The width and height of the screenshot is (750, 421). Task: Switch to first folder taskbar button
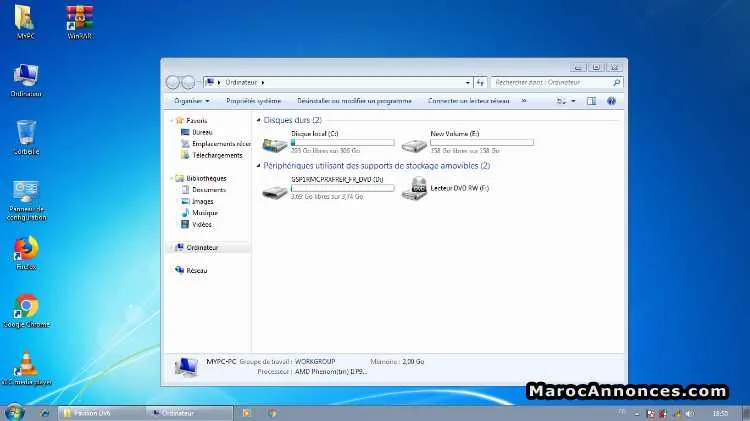pyautogui.click(x=102, y=413)
